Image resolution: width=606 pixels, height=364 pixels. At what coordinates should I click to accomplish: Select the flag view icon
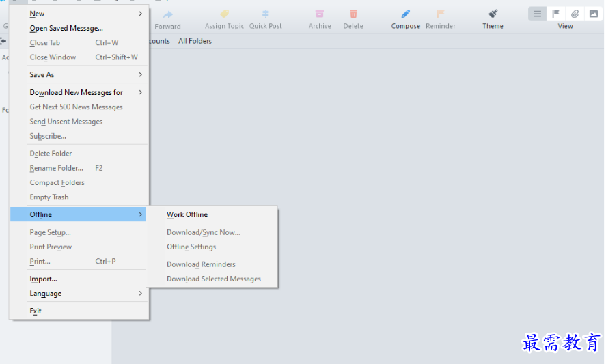pyautogui.click(x=556, y=14)
